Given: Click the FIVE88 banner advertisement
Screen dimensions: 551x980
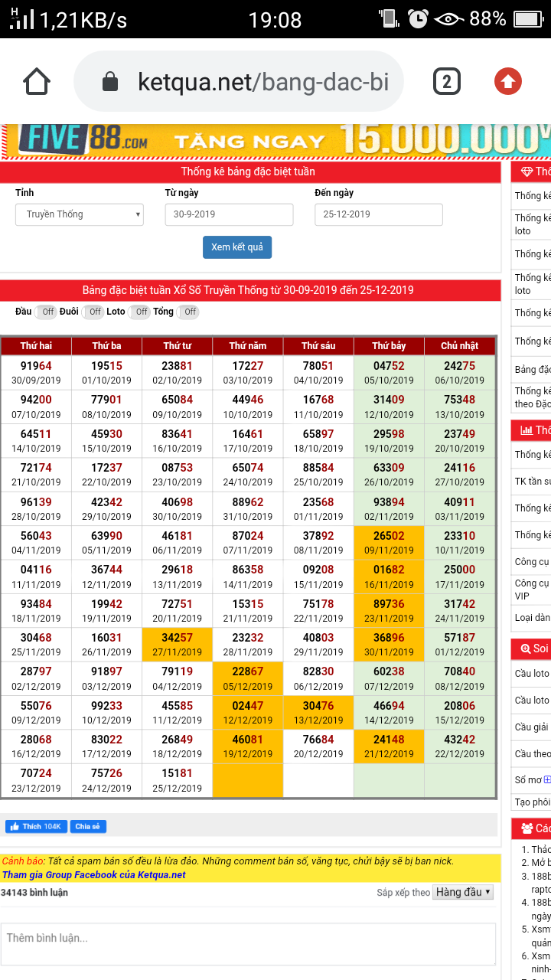Looking at the screenshot, I should point(275,141).
